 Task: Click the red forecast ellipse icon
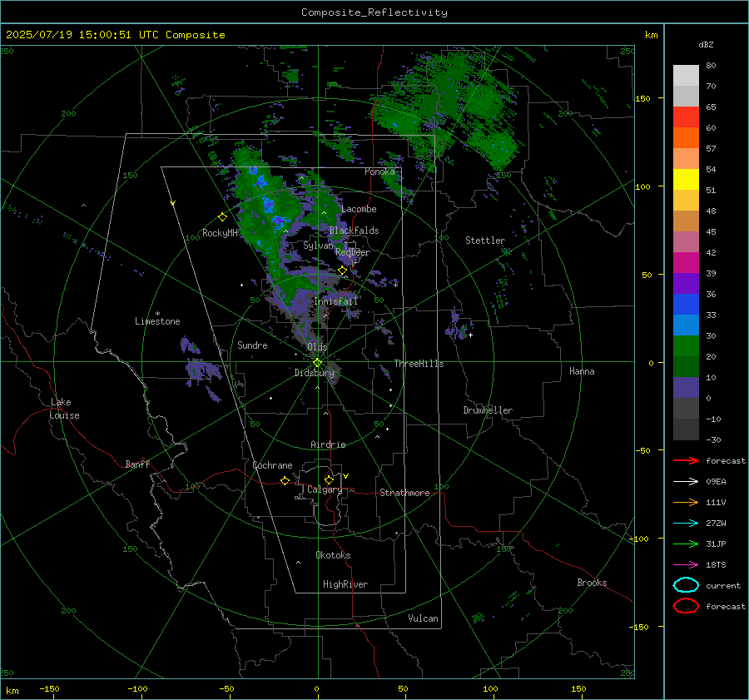(x=686, y=606)
